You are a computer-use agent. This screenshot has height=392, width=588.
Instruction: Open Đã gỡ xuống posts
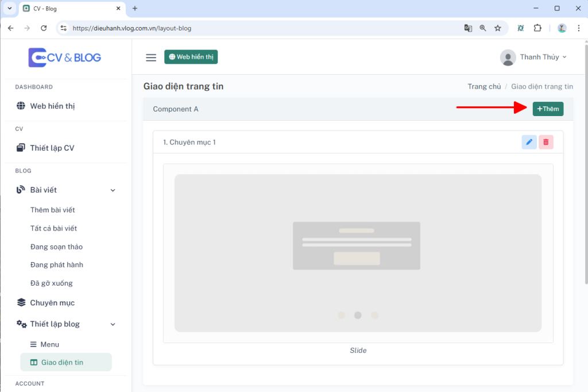coord(51,283)
